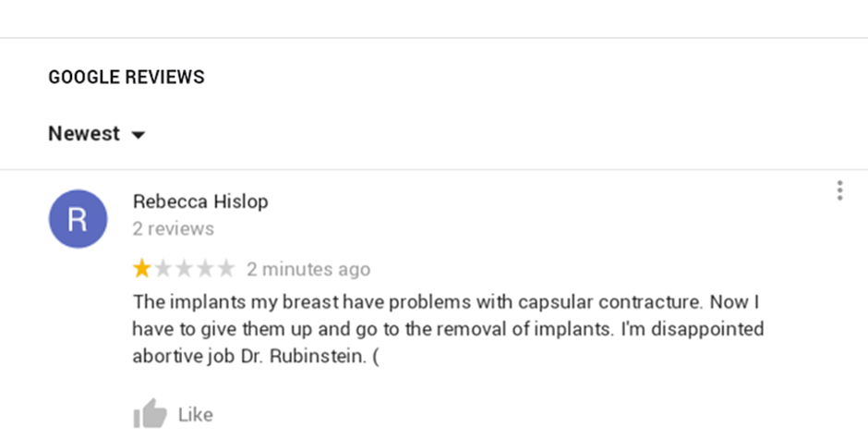View Rebecca's 2 reviews link
Screen dimensions: 868x439
coord(174,228)
